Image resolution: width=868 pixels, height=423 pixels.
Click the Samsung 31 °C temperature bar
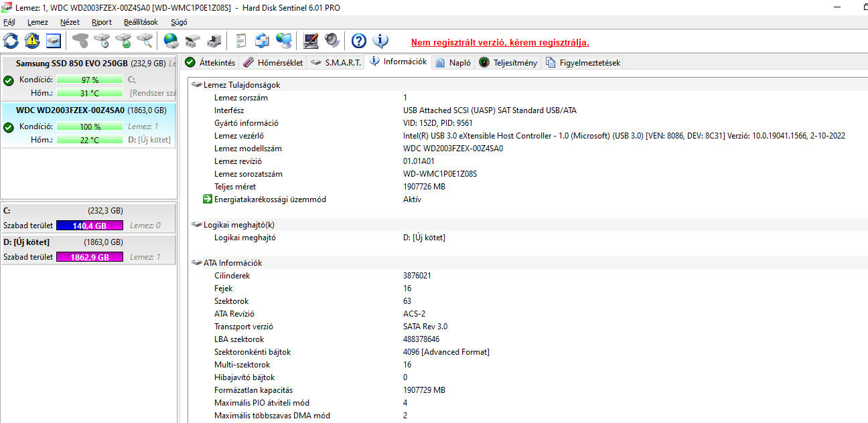coord(90,93)
